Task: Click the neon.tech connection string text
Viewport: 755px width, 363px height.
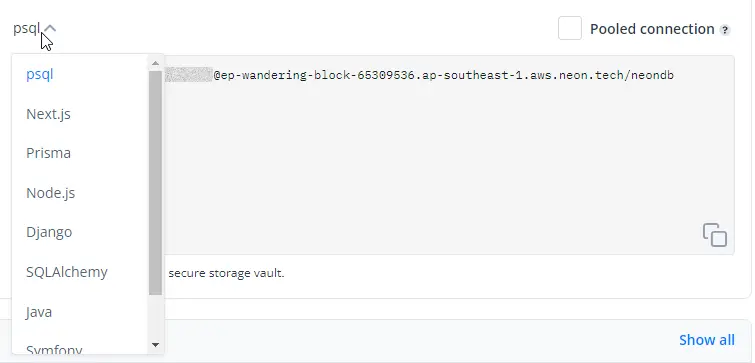Action: point(443,76)
